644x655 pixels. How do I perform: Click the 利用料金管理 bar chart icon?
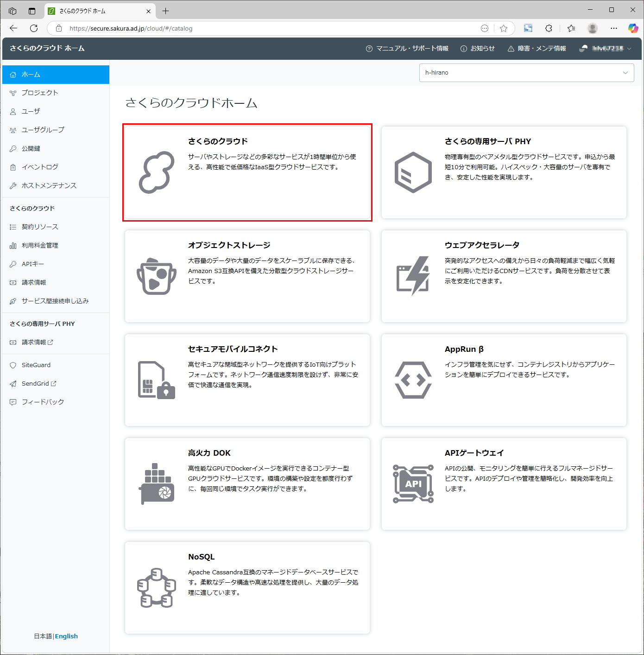point(13,246)
